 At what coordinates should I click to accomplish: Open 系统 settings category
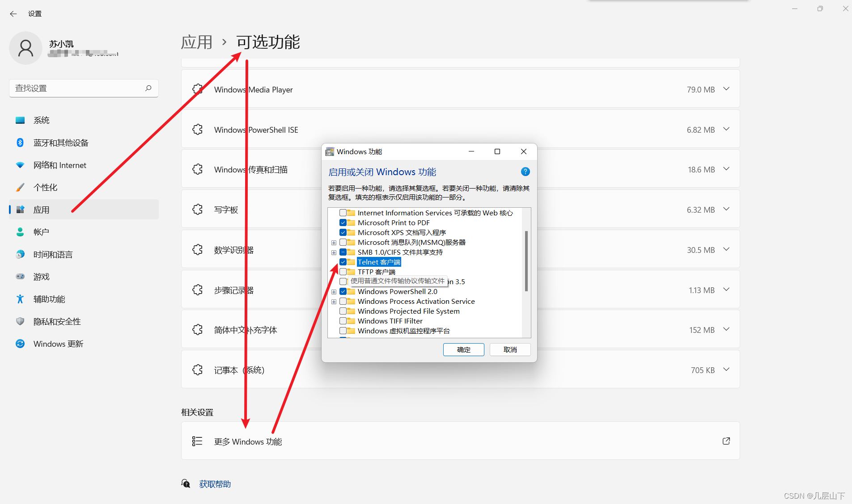point(84,120)
